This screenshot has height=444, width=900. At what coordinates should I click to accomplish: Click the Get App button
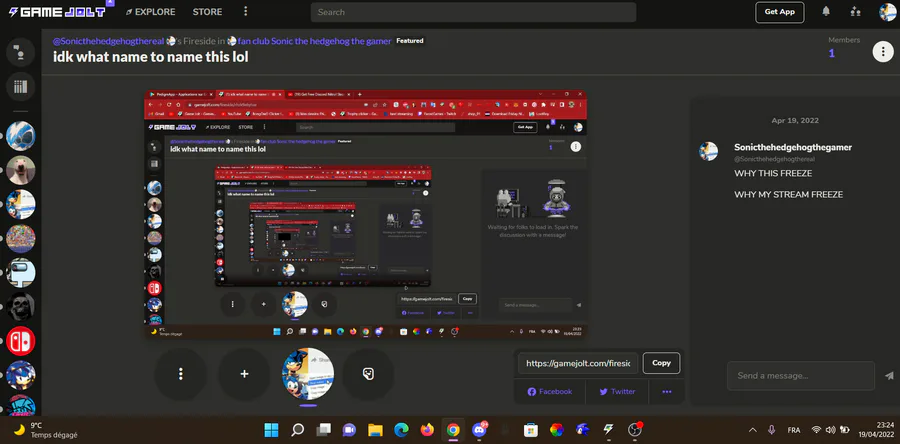779,12
